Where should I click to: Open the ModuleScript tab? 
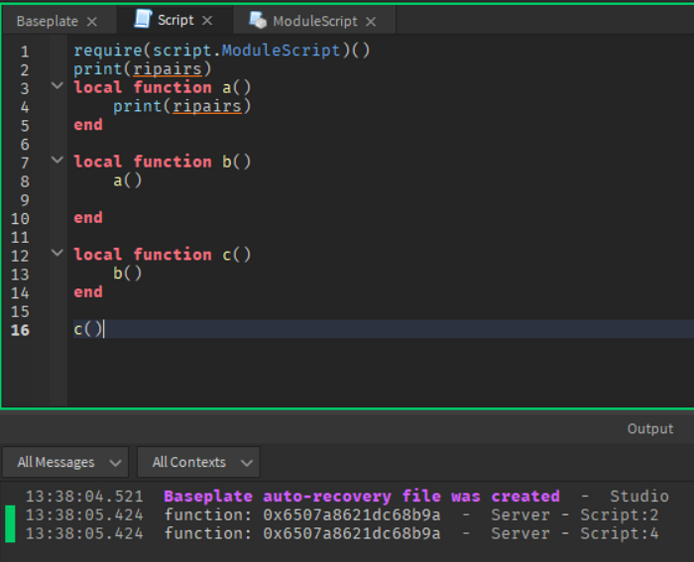click(x=315, y=21)
